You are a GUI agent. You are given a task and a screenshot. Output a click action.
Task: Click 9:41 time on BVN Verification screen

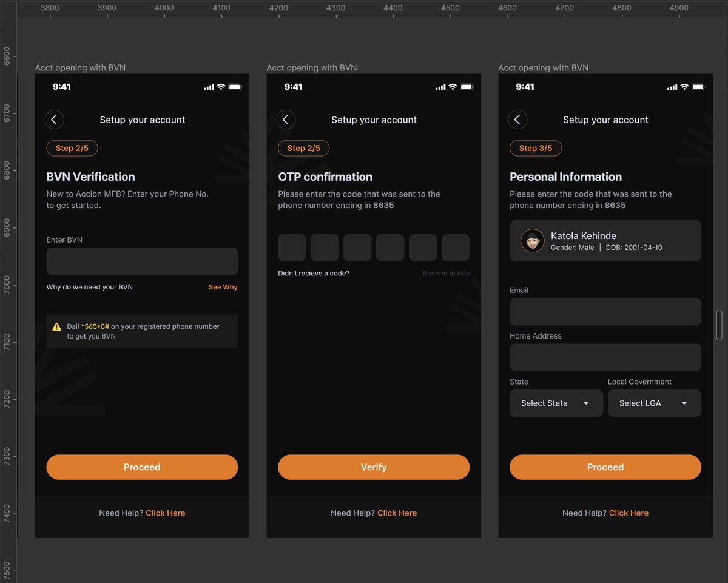point(62,87)
